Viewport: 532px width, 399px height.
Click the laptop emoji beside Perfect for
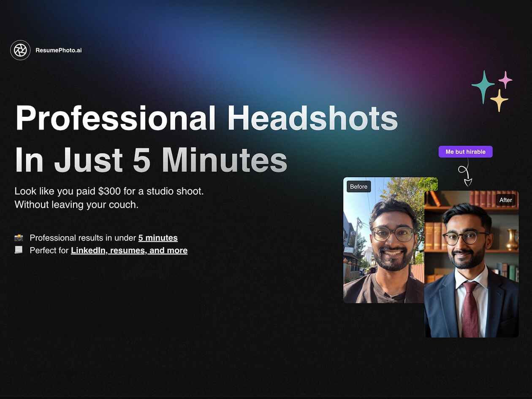(x=19, y=250)
